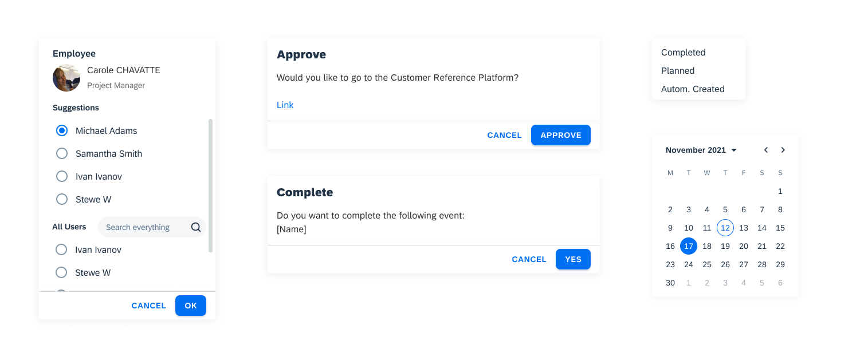The width and height of the screenshot is (868, 345).
Task: Select Completed status option
Action: pyautogui.click(x=684, y=53)
